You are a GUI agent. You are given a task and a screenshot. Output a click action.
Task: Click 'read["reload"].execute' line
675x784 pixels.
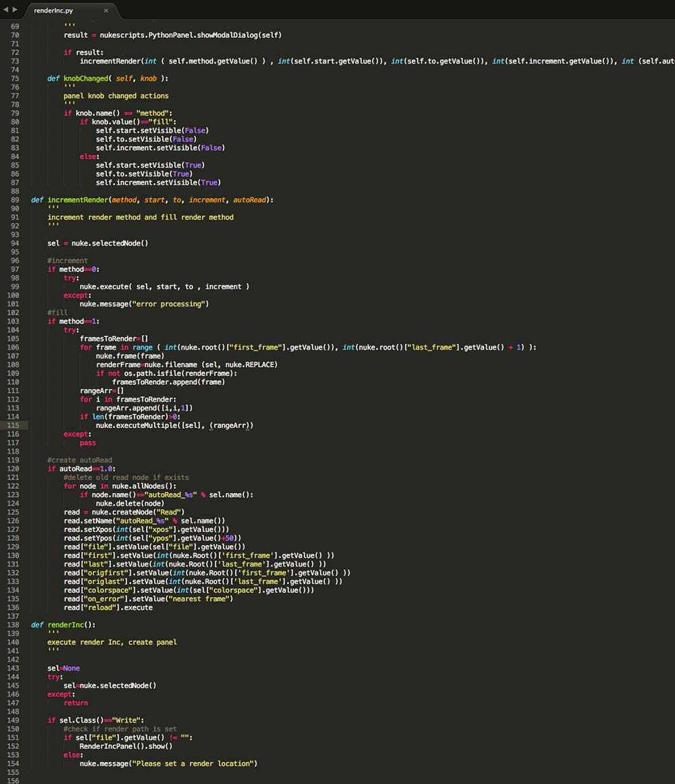point(109,608)
